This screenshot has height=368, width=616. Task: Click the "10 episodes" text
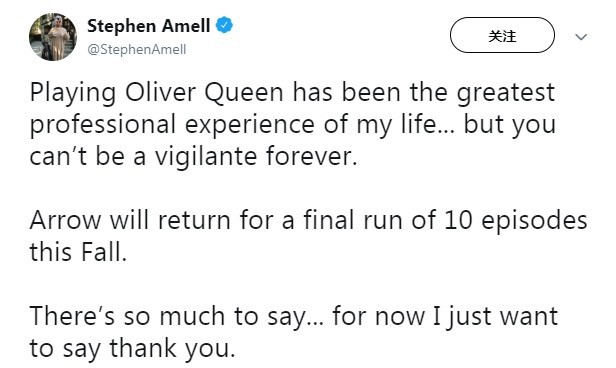(516, 220)
